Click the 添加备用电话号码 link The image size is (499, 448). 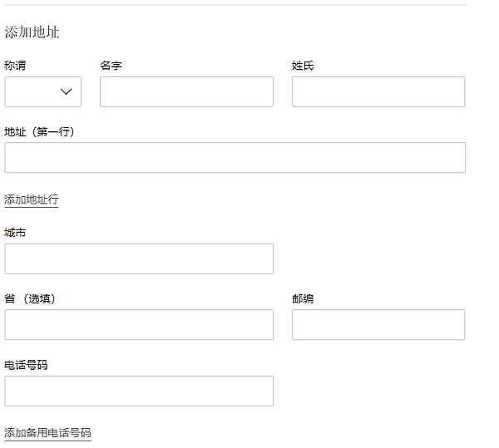[x=47, y=433]
